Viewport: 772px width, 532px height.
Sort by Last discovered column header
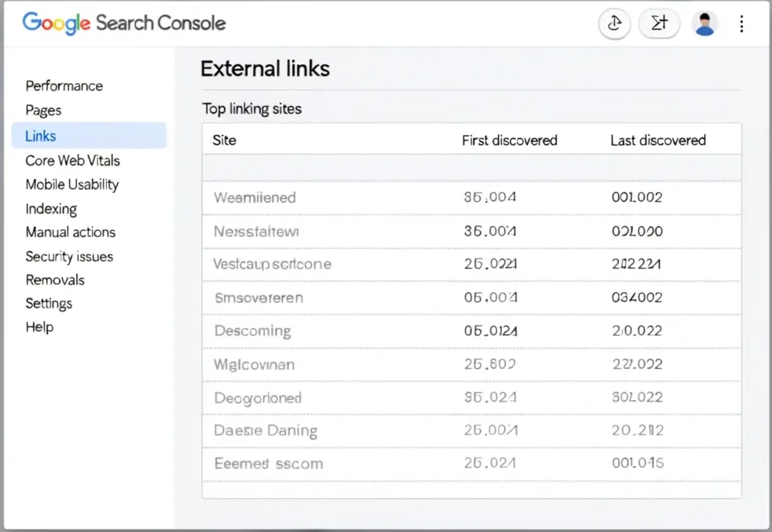tap(658, 140)
